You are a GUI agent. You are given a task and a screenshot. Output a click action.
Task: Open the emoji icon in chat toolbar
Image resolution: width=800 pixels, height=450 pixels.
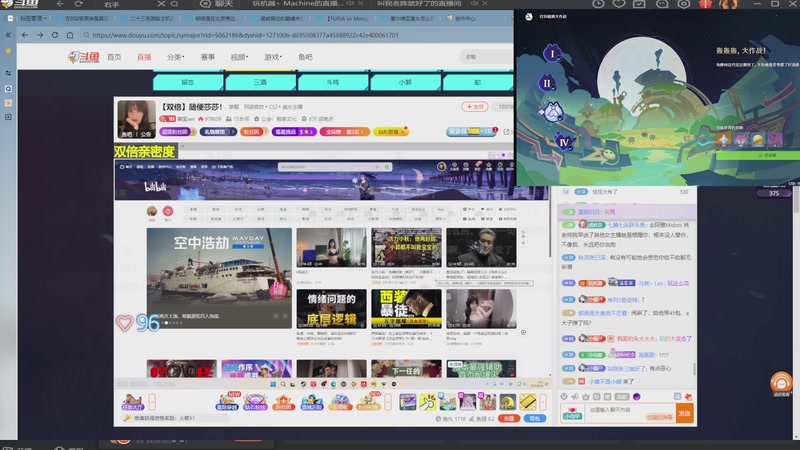[564, 396]
